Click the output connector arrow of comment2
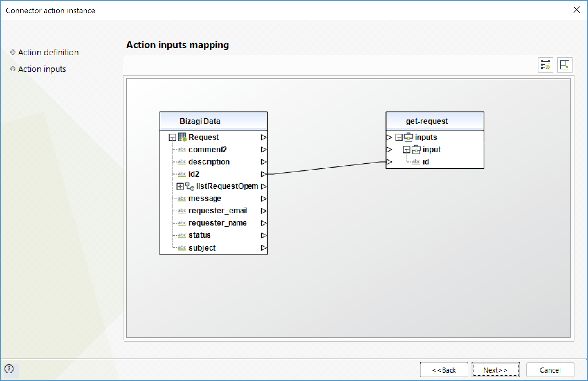 (x=264, y=150)
